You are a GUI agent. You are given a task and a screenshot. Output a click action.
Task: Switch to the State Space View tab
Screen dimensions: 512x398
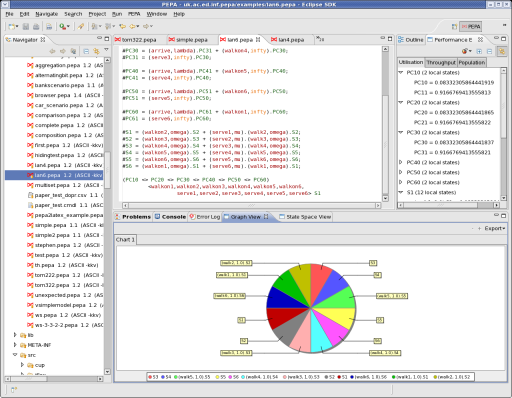coord(305,217)
